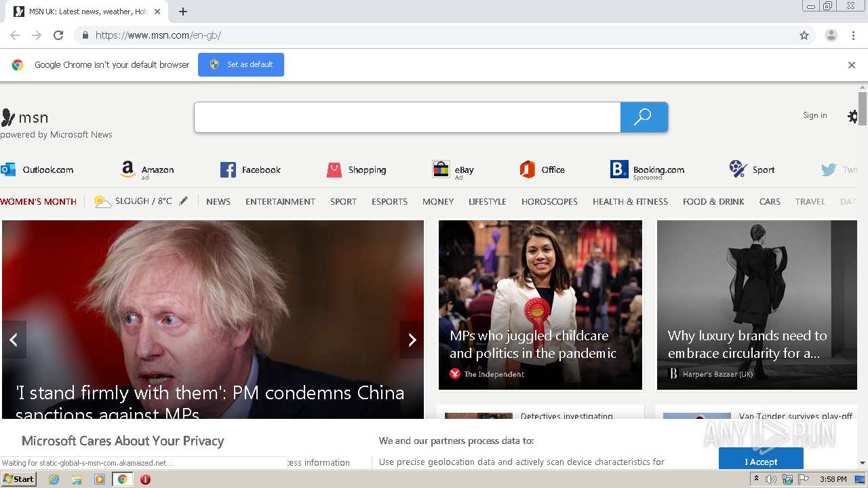Accept the Microsoft privacy notice
Screen dimensions: 868x488
761,459
